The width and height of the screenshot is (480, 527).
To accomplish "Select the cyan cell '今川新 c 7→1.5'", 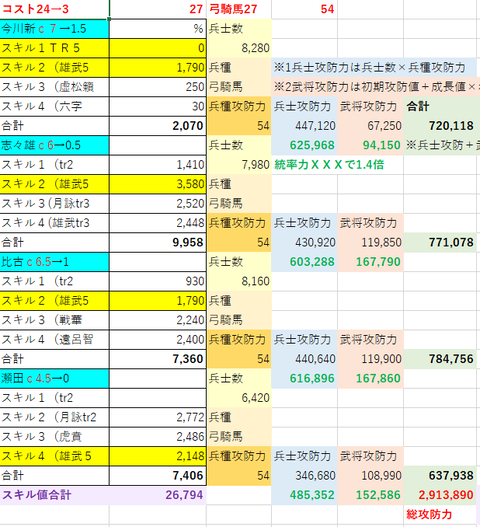I will tap(54, 29).
